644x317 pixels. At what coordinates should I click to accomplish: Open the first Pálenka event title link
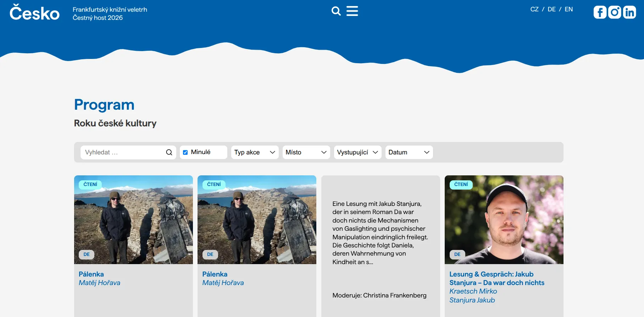point(91,274)
